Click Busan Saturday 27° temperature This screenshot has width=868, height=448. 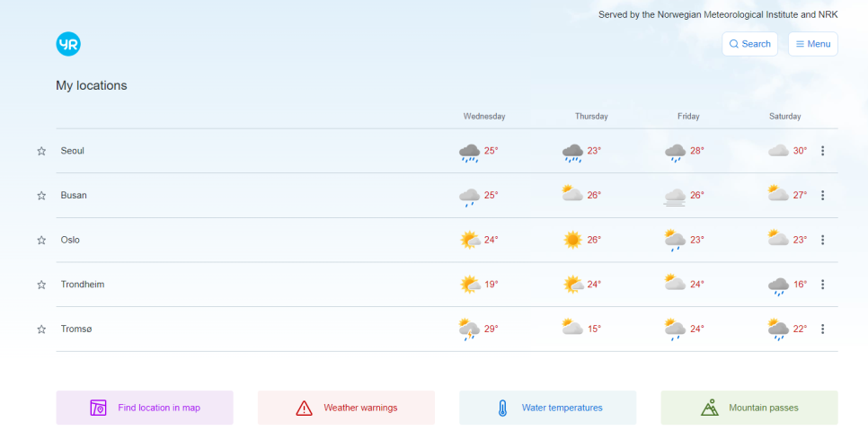801,195
